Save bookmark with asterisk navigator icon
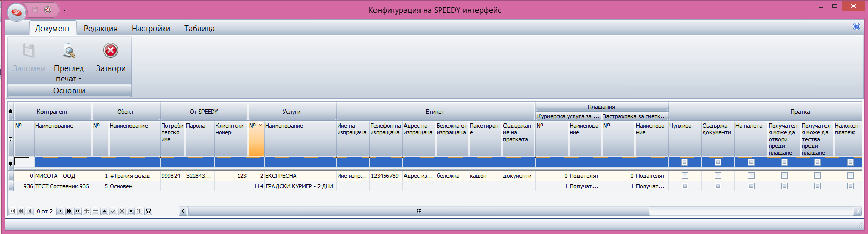The width and height of the screenshot is (868, 234). click(x=131, y=211)
